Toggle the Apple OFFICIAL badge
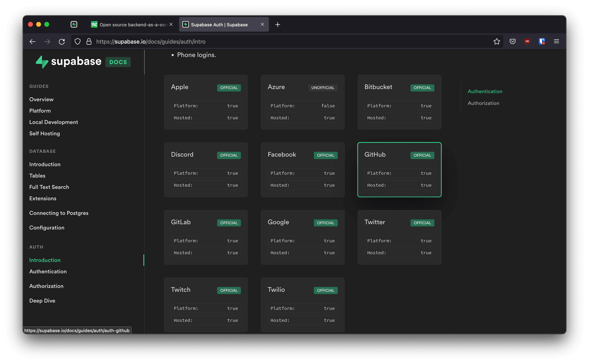589x364 pixels. (229, 87)
